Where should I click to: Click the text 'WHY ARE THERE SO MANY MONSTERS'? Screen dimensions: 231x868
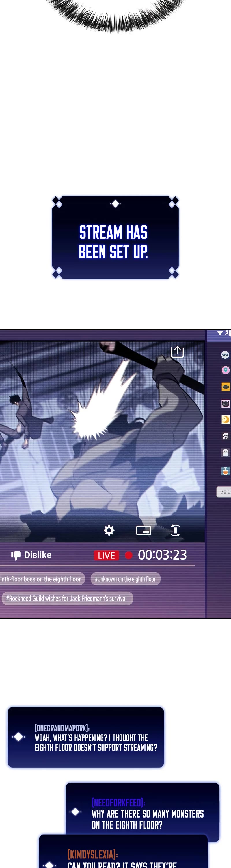(148, 814)
